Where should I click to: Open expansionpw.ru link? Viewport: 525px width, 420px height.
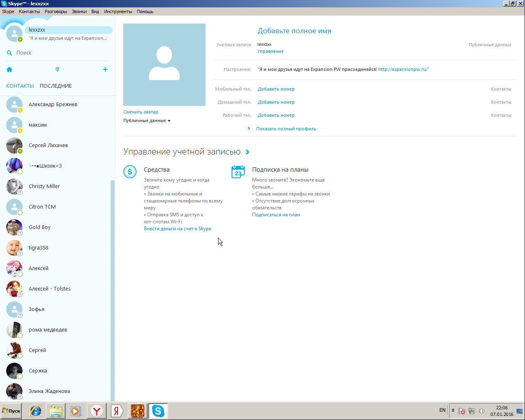tap(404, 70)
